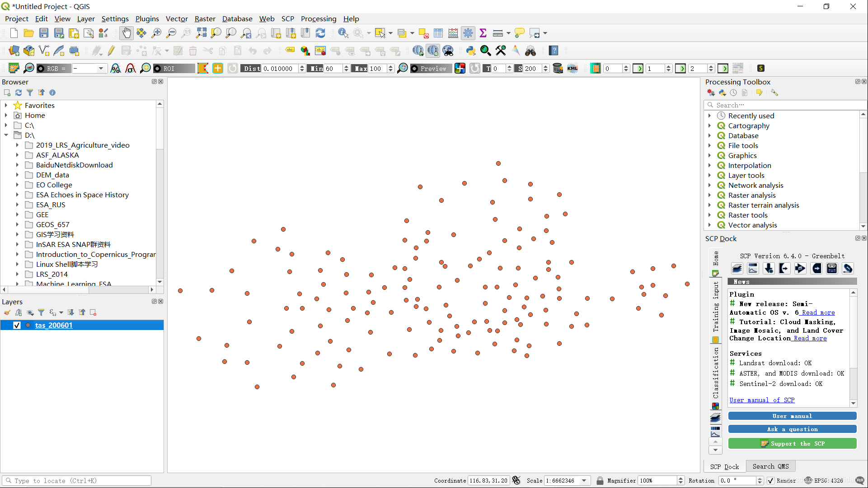Screen dimensions: 868x488
Task: Switch to the Search QMS tab
Action: click(770, 466)
